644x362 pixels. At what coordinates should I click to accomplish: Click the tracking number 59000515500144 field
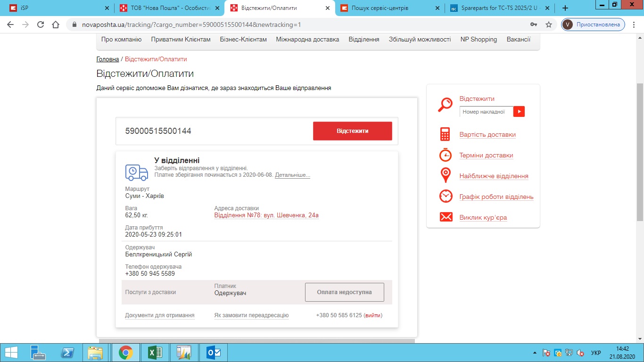215,131
